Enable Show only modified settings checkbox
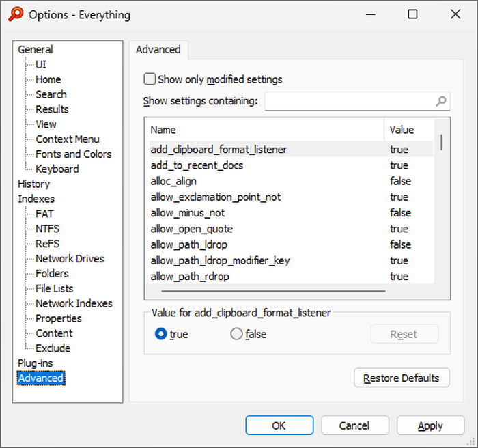This screenshot has height=448, width=478. click(x=150, y=79)
